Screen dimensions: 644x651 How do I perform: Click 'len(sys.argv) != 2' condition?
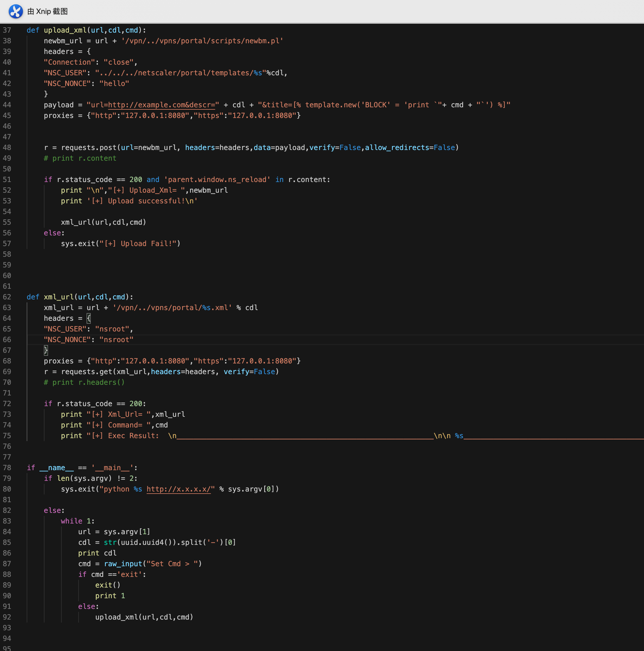[95, 478]
